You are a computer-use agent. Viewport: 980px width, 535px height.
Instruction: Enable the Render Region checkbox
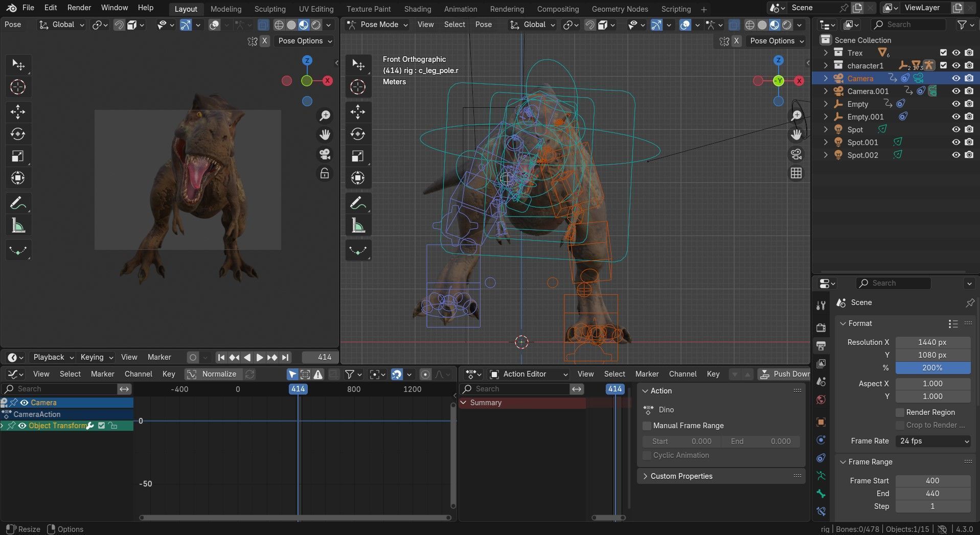click(x=900, y=412)
